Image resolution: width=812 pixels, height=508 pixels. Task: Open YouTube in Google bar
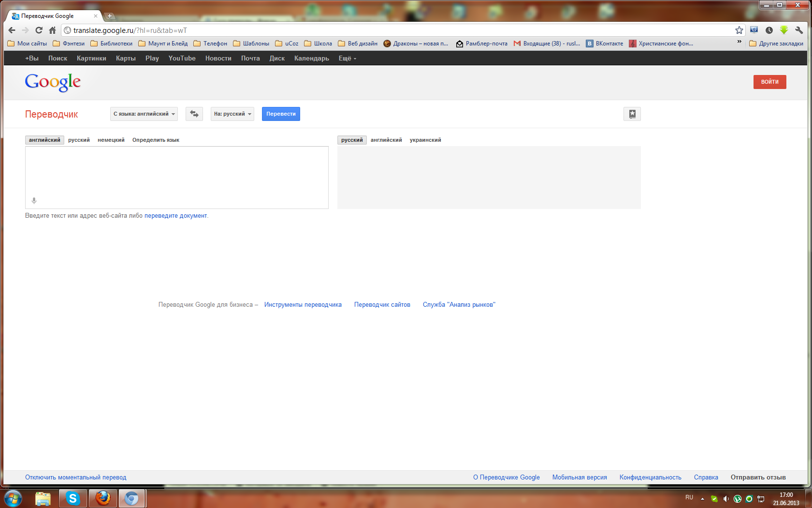(x=182, y=58)
